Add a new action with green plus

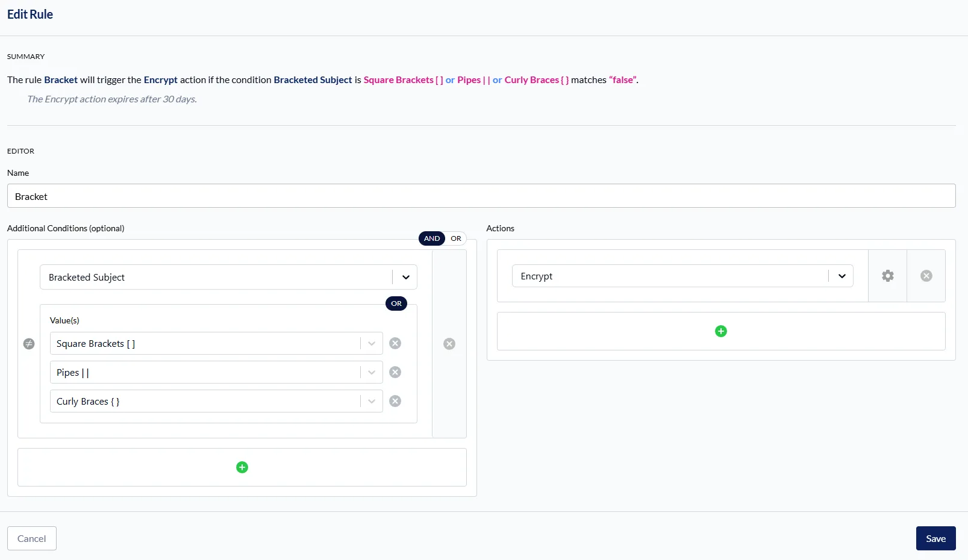pos(721,331)
